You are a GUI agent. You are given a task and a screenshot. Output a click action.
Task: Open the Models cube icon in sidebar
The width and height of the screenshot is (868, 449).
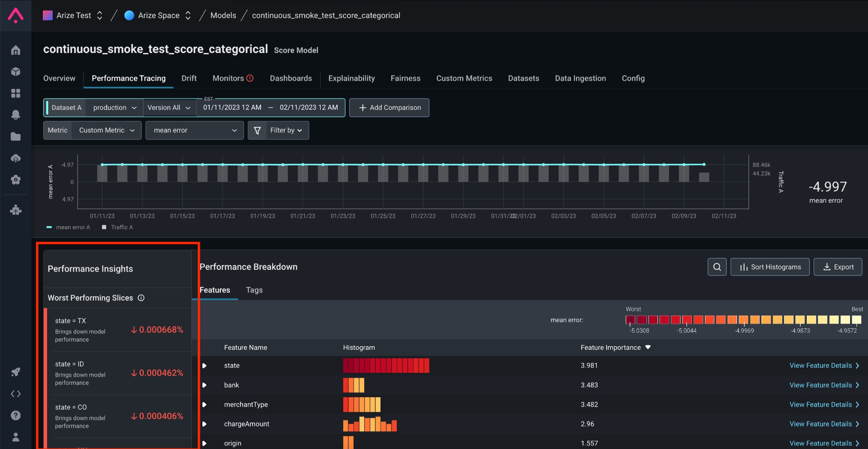point(15,71)
